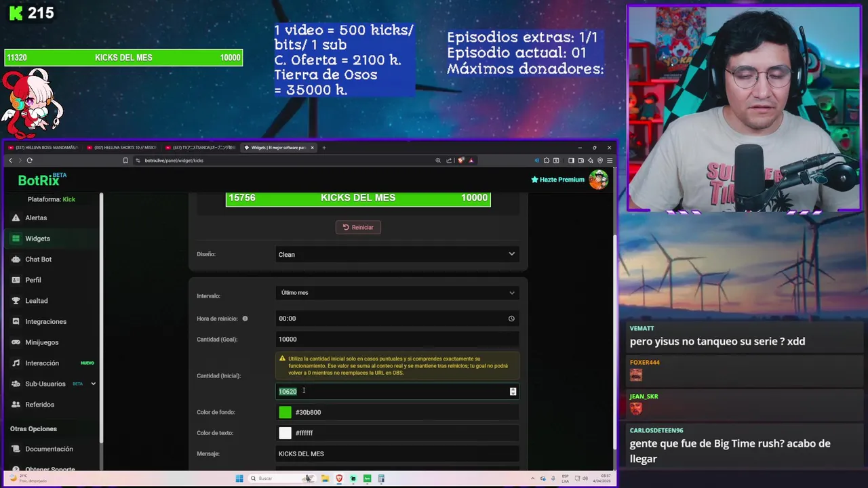
Task: Click Hazte Premium star button
Action: [x=557, y=180]
